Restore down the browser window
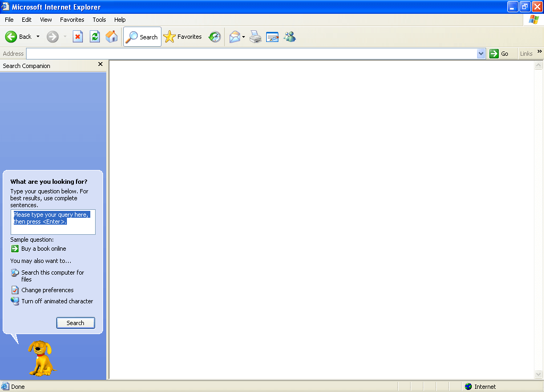 coord(525,6)
